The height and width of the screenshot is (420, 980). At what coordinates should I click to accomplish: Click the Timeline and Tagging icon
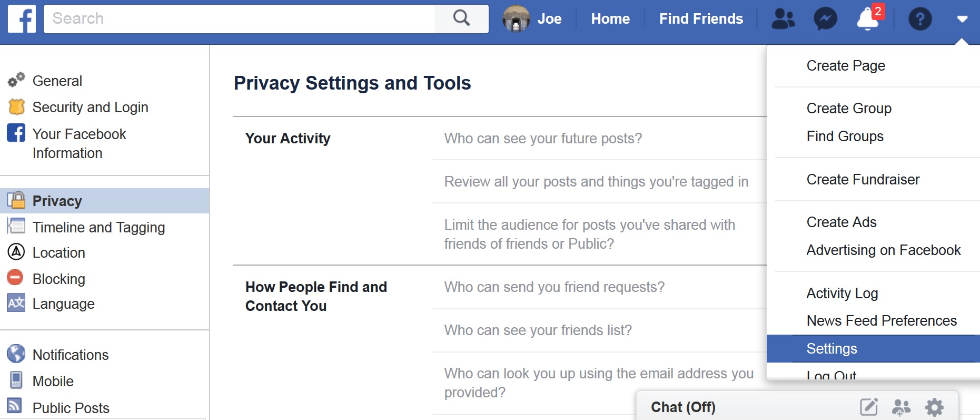(x=16, y=226)
